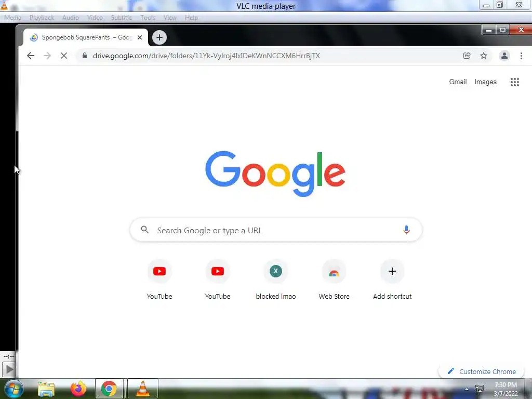The image size is (532, 399).
Task: View site info via padlock icon
Action: 85,55
